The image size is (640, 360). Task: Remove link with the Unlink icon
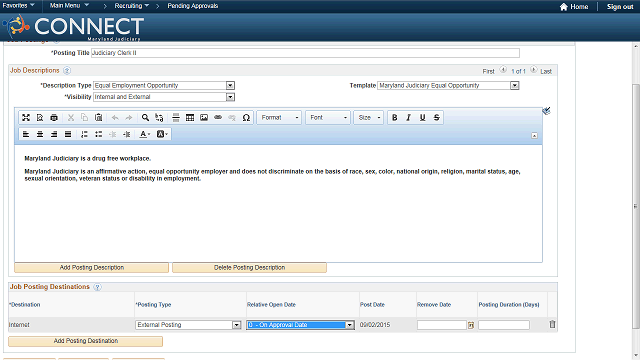point(232,118)
